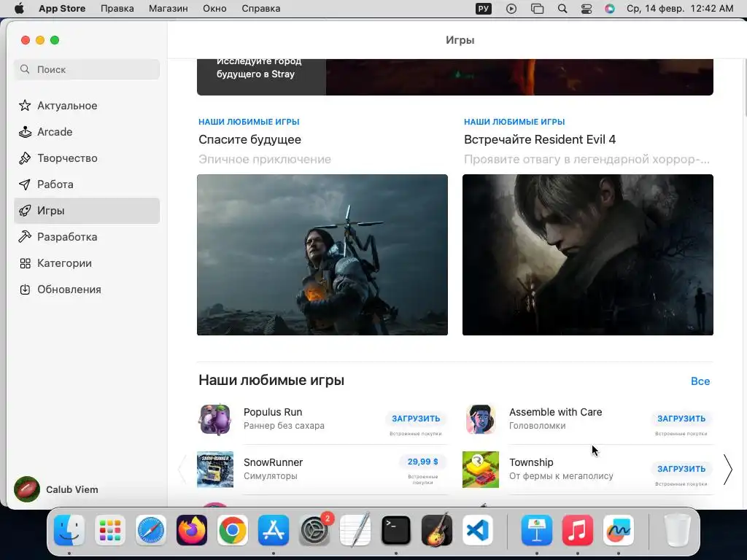Click the SnowRunner title text

tap(273, 462)
